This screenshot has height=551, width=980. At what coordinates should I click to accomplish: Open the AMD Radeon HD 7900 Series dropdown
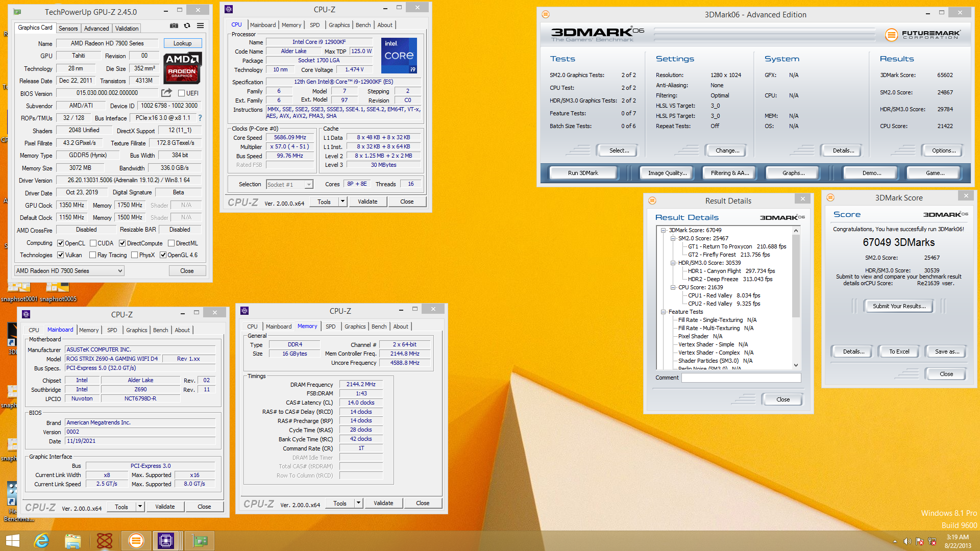click(69, 271)
